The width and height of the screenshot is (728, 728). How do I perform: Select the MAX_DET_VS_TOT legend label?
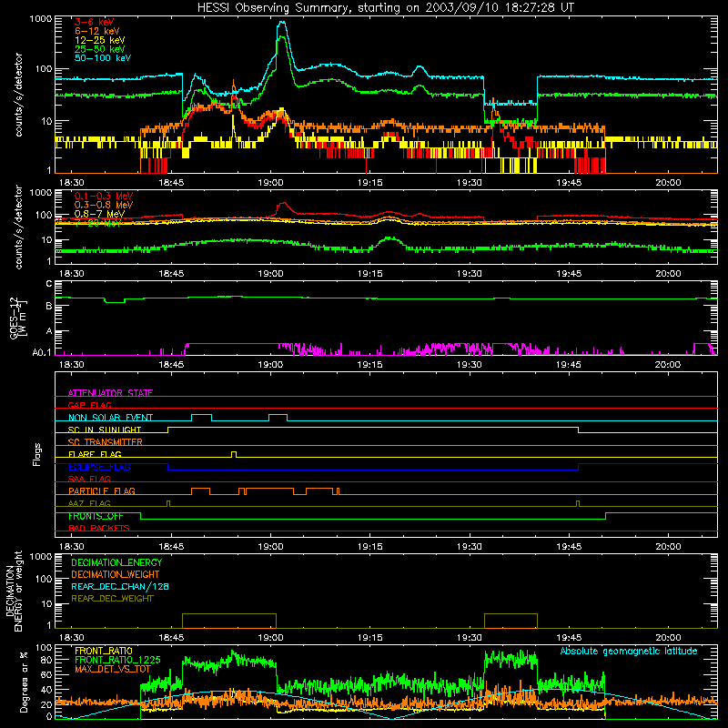pos(113,669)
